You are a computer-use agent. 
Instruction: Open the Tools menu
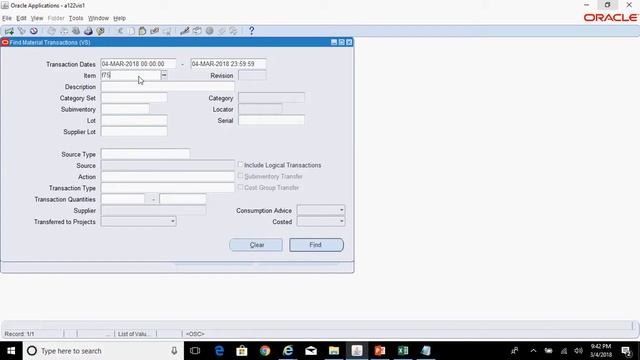coord(76,18)
